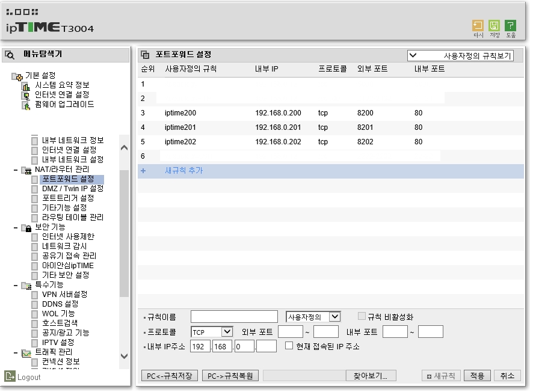Check the 현재 접속된 IP 주소 box
Image resolution: width=533 pixels, height=392 pixels.
[x=289, y=346]
